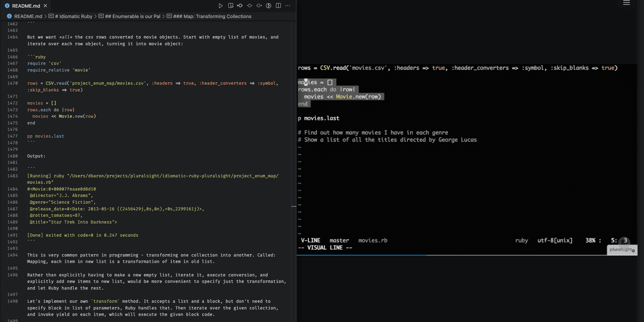Click the source control graph circle icon
This screenshot has width=644, height=322.
[268, 6]
